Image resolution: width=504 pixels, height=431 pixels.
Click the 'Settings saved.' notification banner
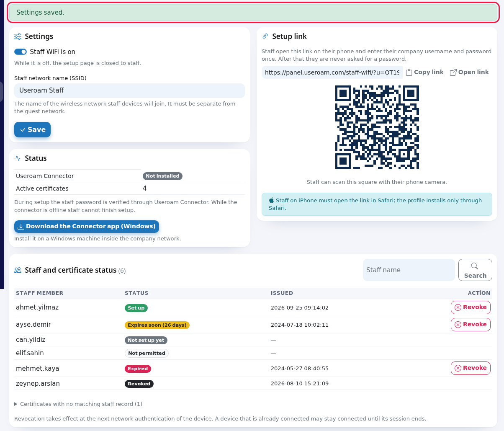253,13
